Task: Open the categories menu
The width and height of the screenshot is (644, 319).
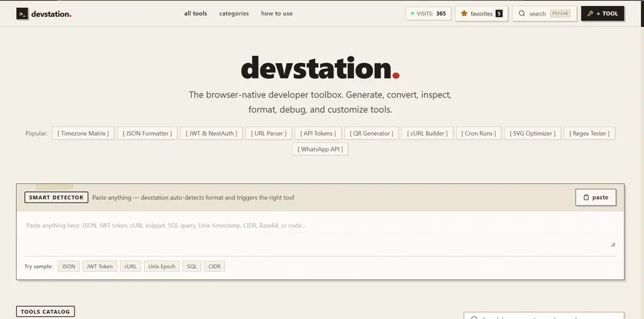Action: [234, 13]
